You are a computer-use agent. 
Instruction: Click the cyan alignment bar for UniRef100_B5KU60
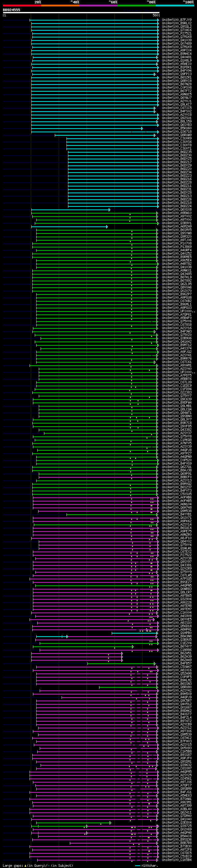pyautogui.click(x=87, y=128)
